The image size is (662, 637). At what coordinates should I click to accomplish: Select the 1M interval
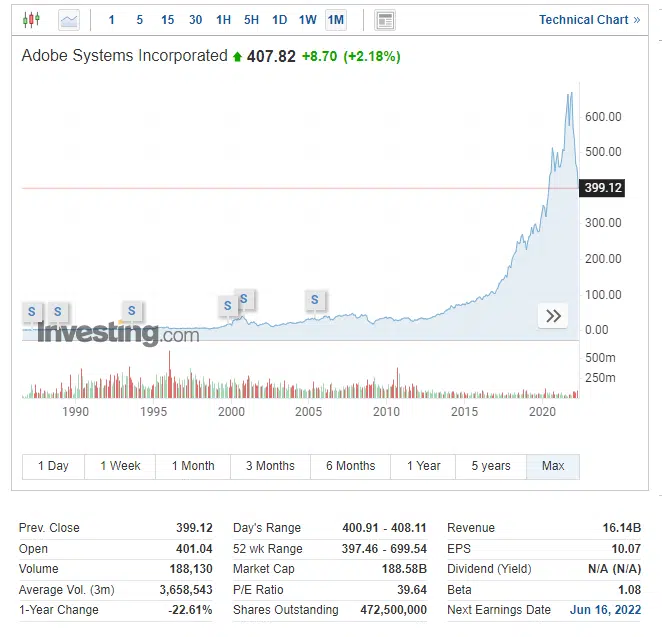pos(336,20)
